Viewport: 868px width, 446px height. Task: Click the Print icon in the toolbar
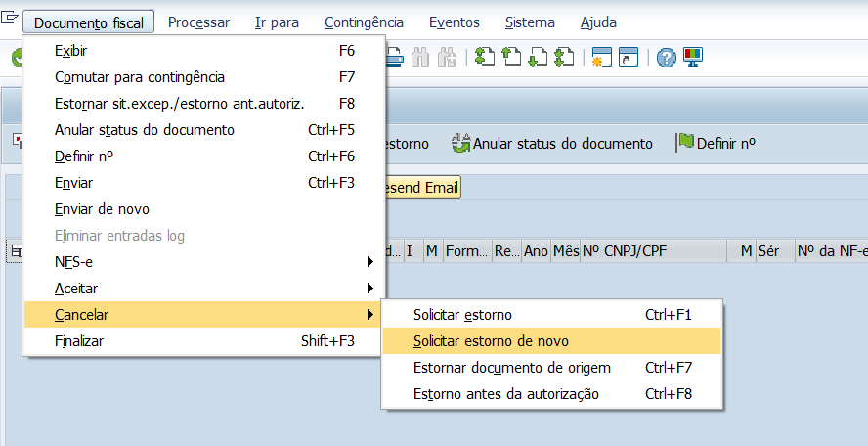point(394,57)
